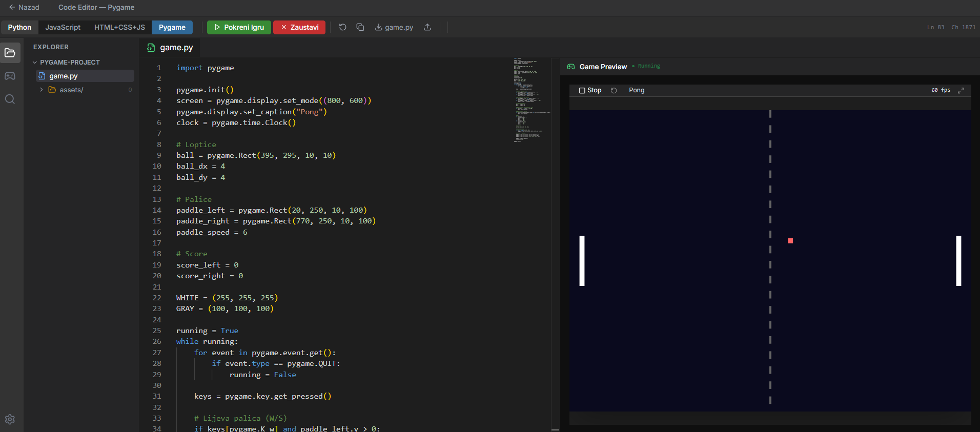The height and width of the screenshot is (432, 980).
Task: Click the 'paddle_speed = 6' line
Action: pos(212,232)
